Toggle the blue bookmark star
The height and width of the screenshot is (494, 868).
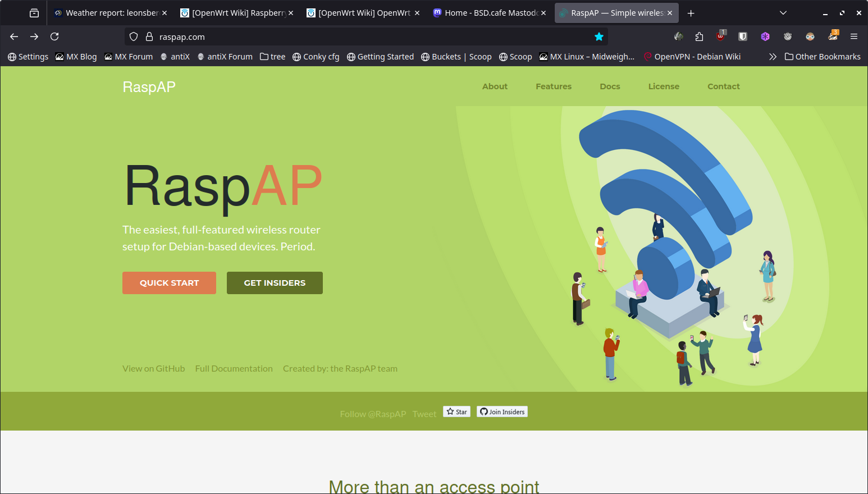point(599,36)
